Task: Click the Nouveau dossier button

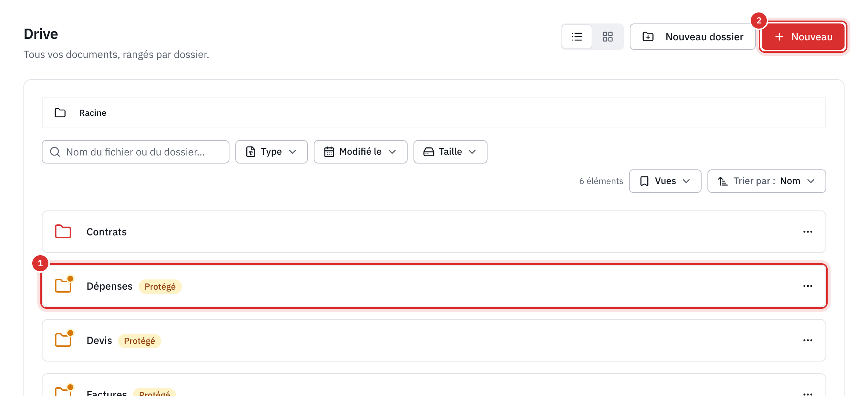Action: pyautogui.click(x=693, y=37)
